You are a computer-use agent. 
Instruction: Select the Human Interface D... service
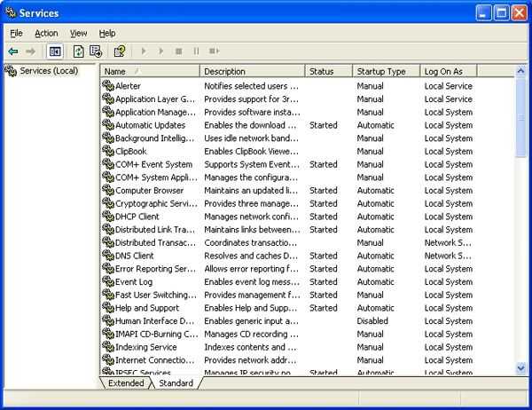(x=154, y=321)
